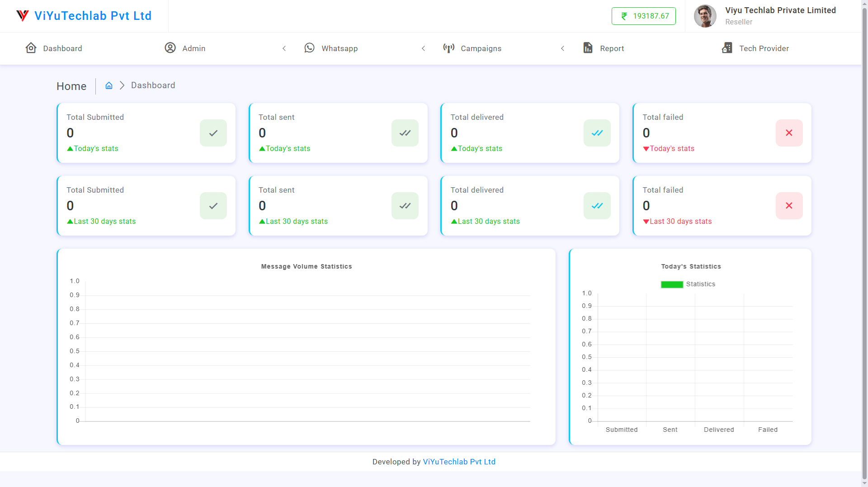Screen dimensions: 868x487
Task: Click the ViYuTechlab red V logo
Action: (x=23, y=16)
